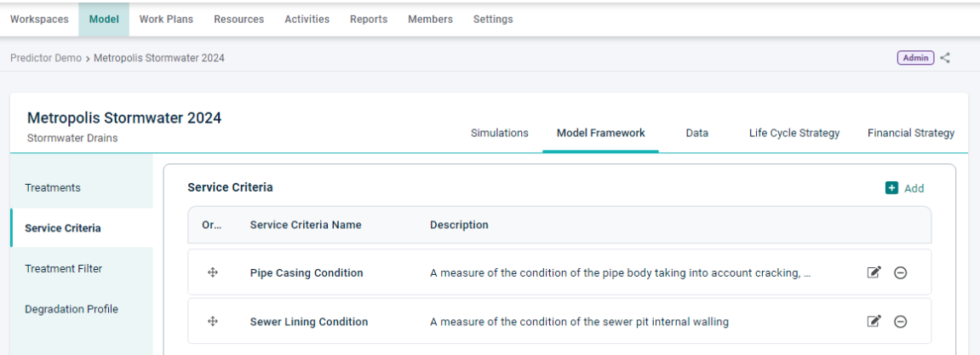The image size is (980, 355).
Task: Click the Admin badge
Action: 915,58
